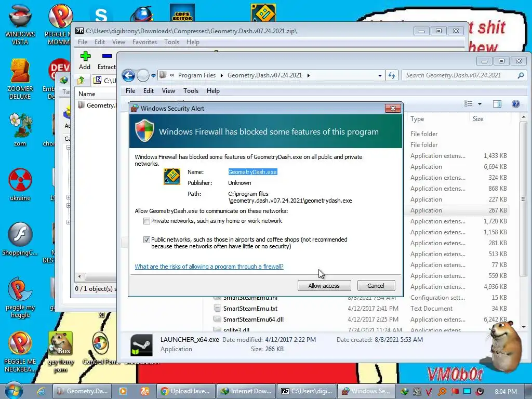Switch to UploadHave... Chrome taskbar button
The width and height of the screenshot is (532, 399).
pos(186,391)
